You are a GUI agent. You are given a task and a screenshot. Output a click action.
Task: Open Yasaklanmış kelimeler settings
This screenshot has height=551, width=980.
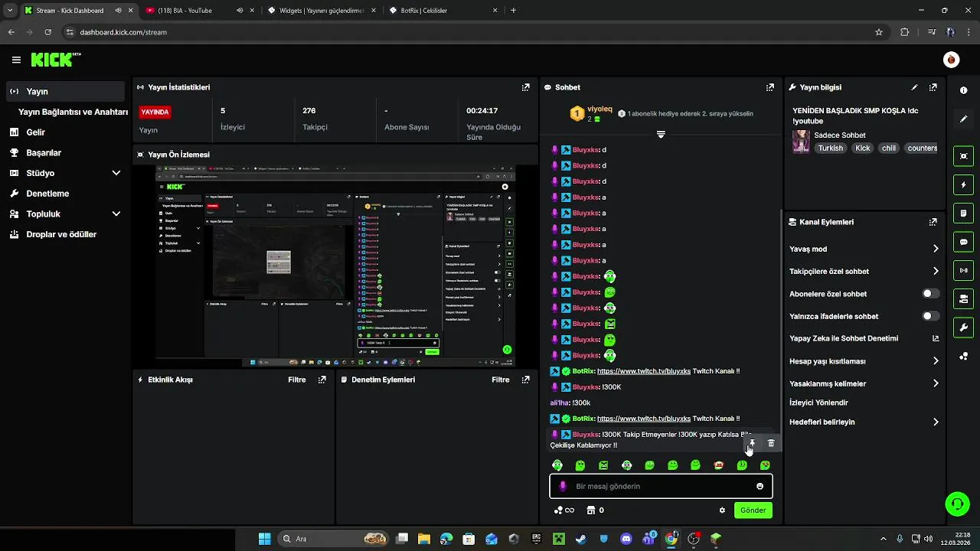[864, 383]
